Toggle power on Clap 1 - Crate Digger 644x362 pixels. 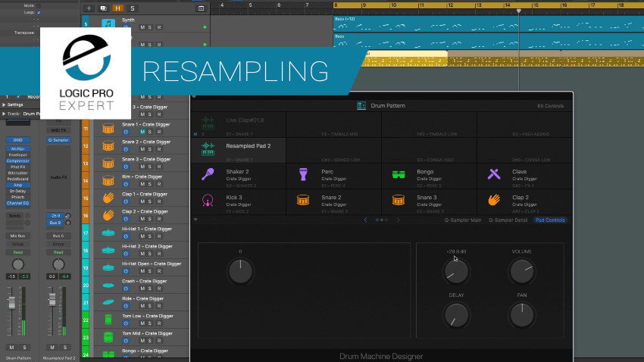(x=126, y=201)
